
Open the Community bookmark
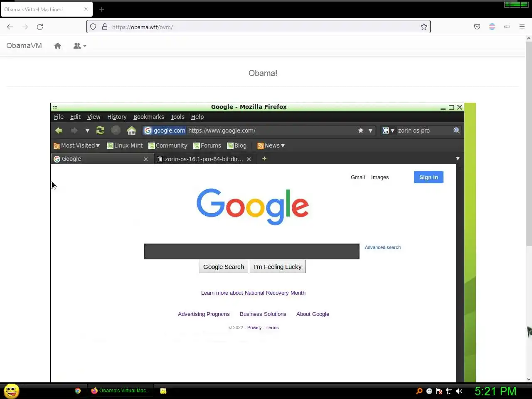[168, 145]
